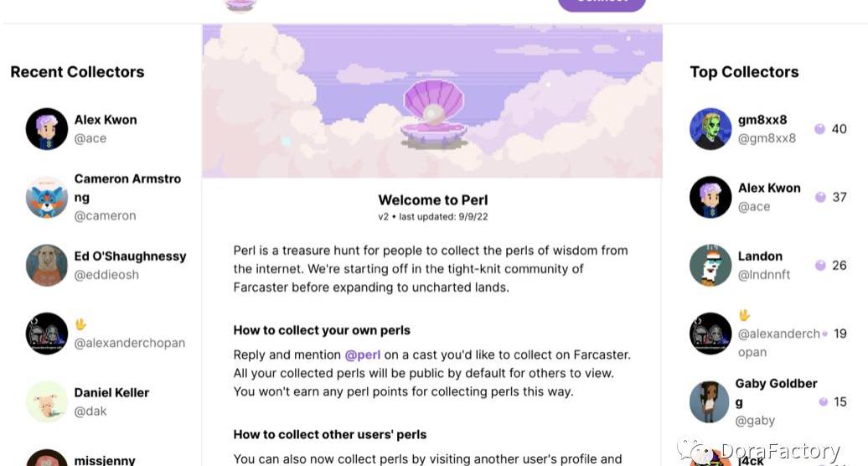
Task: Click the pearl icon beside gm8xx8's score
Action: coord(819,129)
